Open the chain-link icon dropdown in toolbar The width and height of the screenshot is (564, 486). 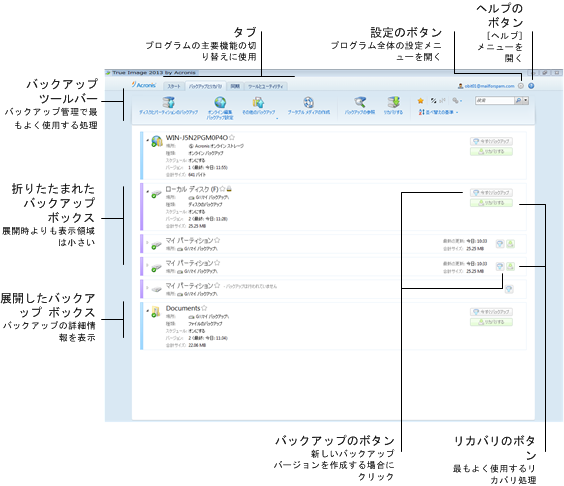tap(457, 101)
